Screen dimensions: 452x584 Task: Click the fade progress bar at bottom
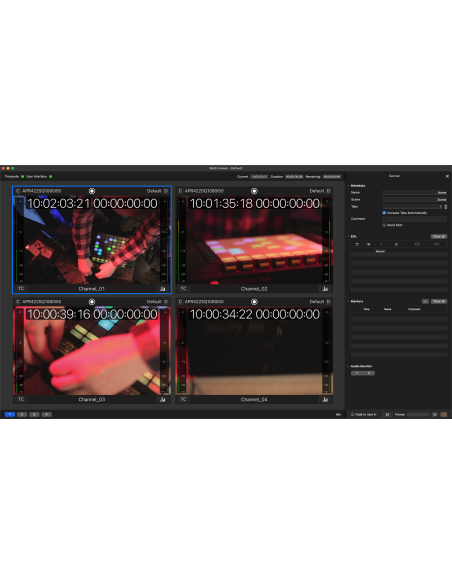[x=418, y=415]
